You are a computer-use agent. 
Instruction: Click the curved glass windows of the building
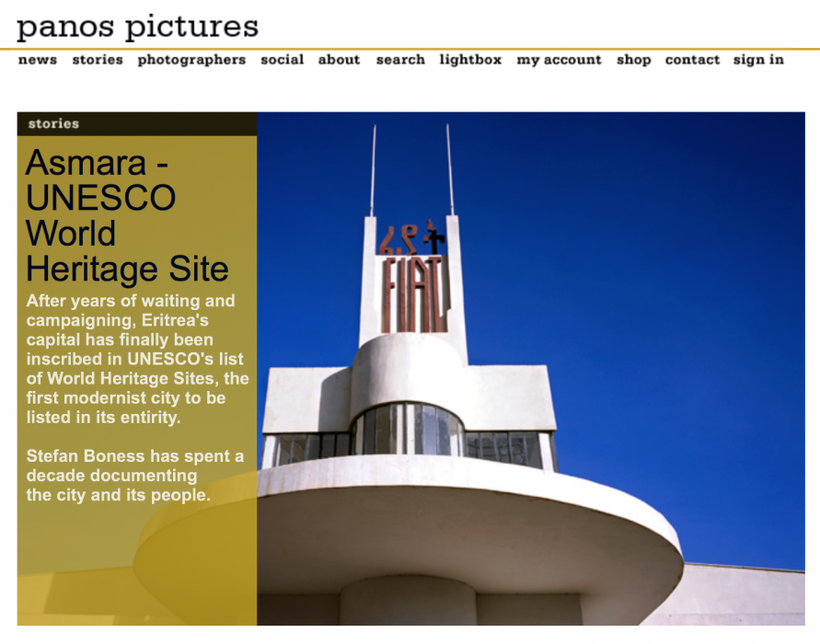(x=408, y=431)
